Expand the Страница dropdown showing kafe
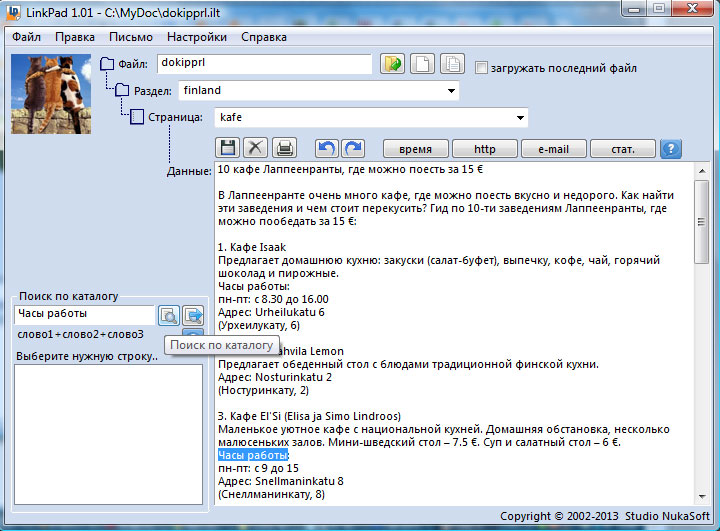 [x=520, y=118]
